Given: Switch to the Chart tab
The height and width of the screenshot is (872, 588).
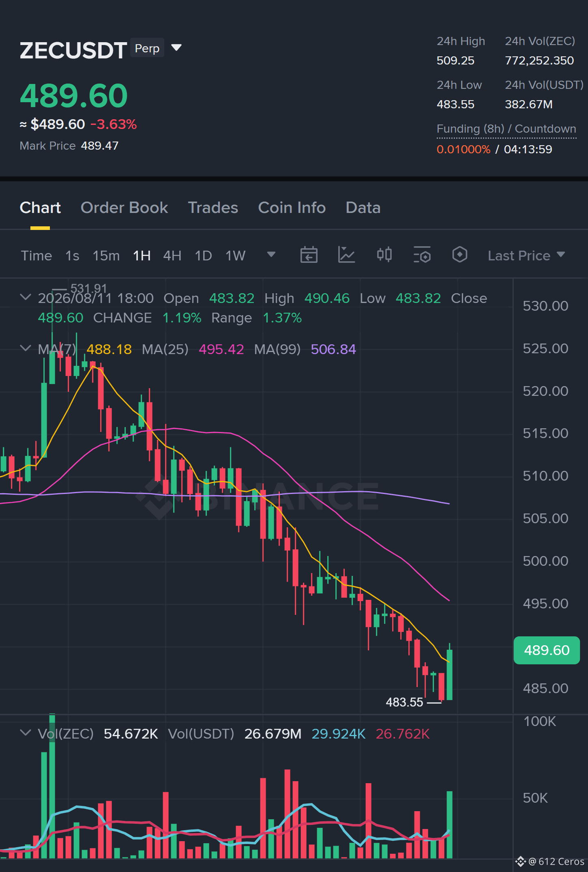Looking at the screenshot, I should (x=40, y=208).
